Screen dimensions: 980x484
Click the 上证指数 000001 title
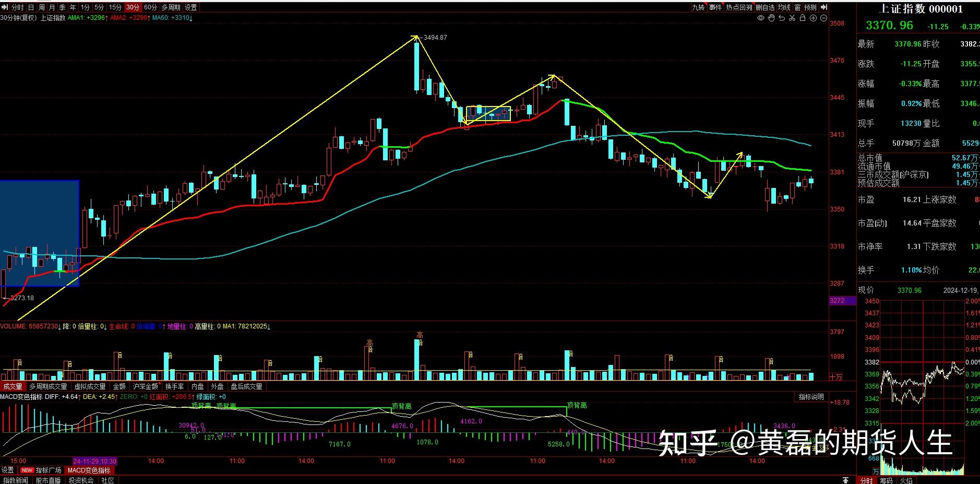coord(921,9)
